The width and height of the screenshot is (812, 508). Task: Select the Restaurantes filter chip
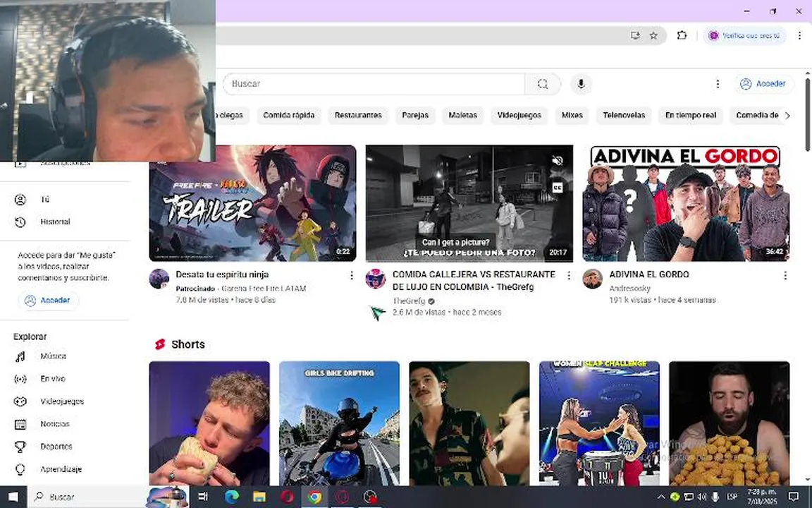[x=358, y=115]
